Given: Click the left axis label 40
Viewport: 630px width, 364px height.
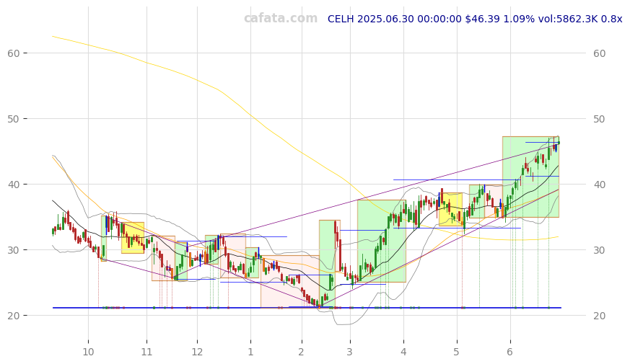Looking at the screenshot, I should pyautogui.click(x=13, y=185).
